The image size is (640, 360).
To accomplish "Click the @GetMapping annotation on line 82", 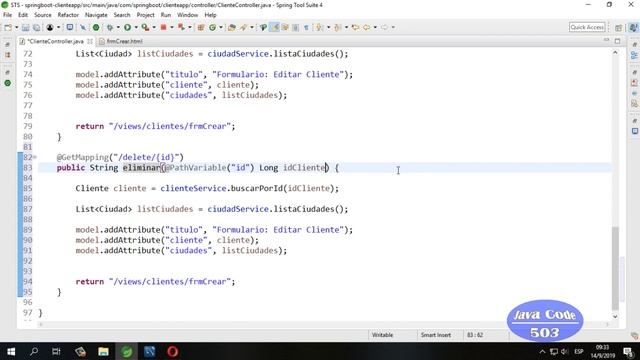I will click(x=83, y=157).
